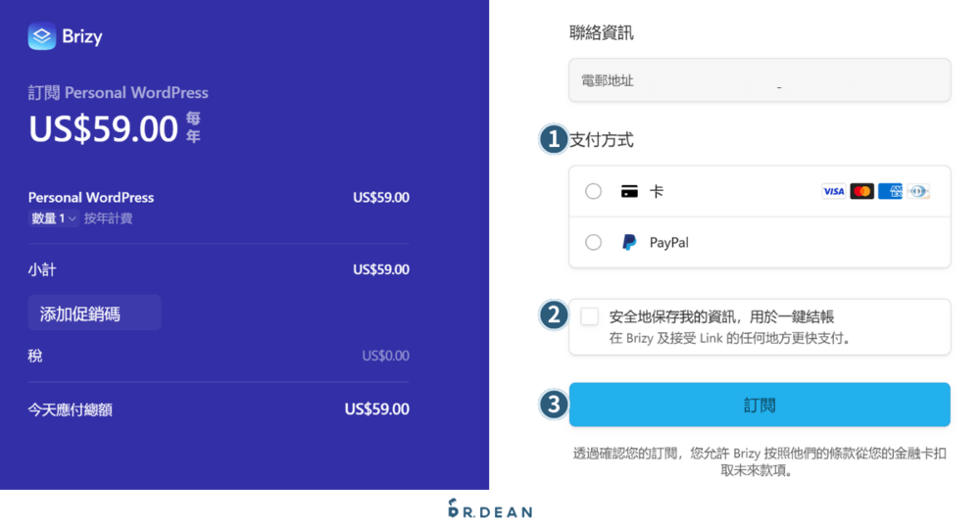Click the 聯絡資訊 heading
The image size is (980, 529).
(602, 32)
